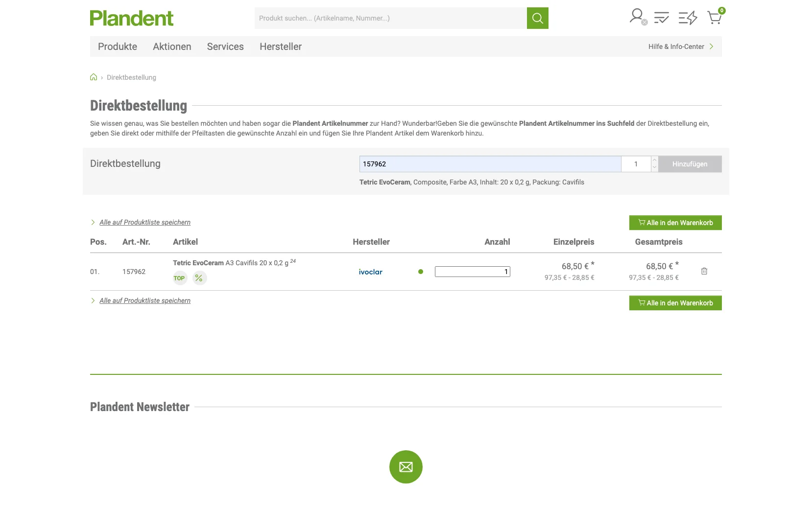Decrease quantity with the down arrow
Screen dimensions: 812x507
point(654,167)
